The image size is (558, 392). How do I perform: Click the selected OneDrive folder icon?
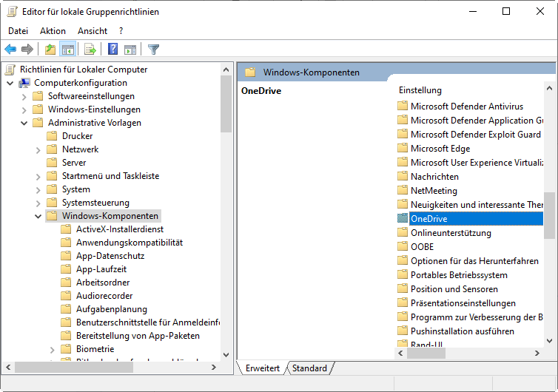tap(403, 218)
